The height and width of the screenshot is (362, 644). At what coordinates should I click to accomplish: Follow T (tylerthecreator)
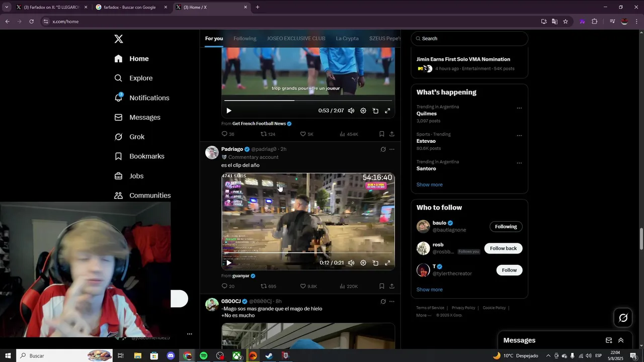[x=509, y=270]
